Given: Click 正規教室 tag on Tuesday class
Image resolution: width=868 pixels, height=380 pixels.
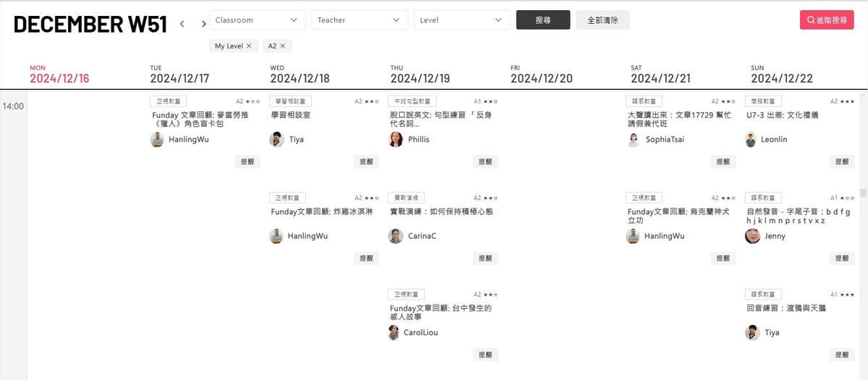Looking at the screenshot, I should 169,101.
